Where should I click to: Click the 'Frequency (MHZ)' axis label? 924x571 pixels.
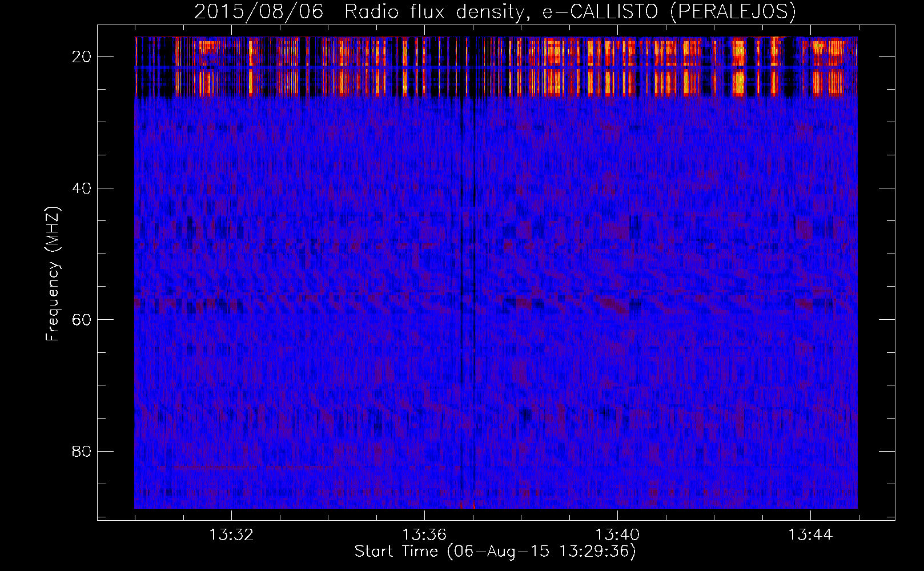click(53, 274)
